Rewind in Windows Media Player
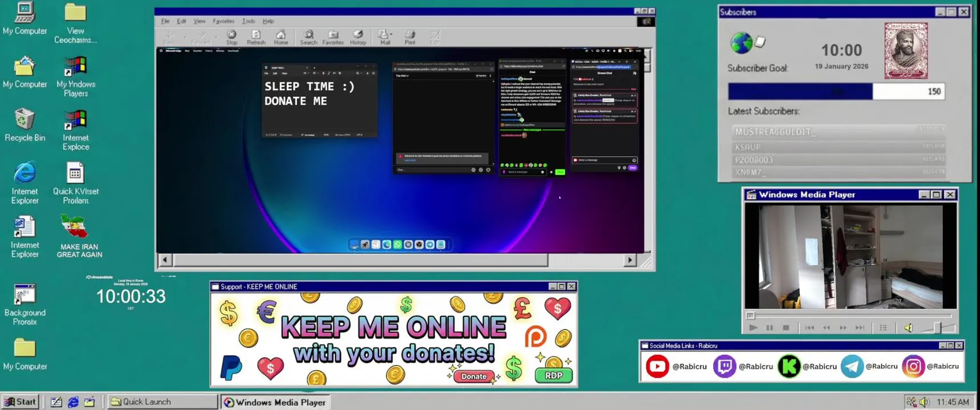980x410 pixels. (x=826, y=327)
